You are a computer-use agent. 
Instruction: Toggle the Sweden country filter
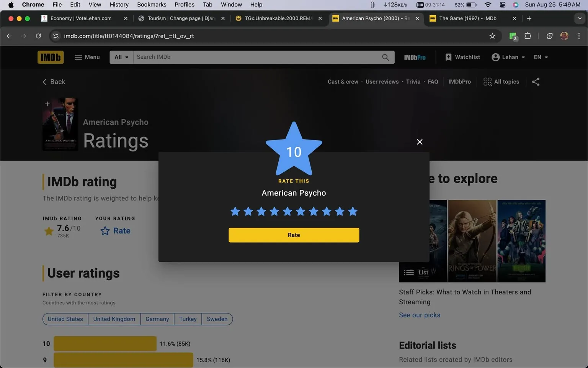click(217, 319)
